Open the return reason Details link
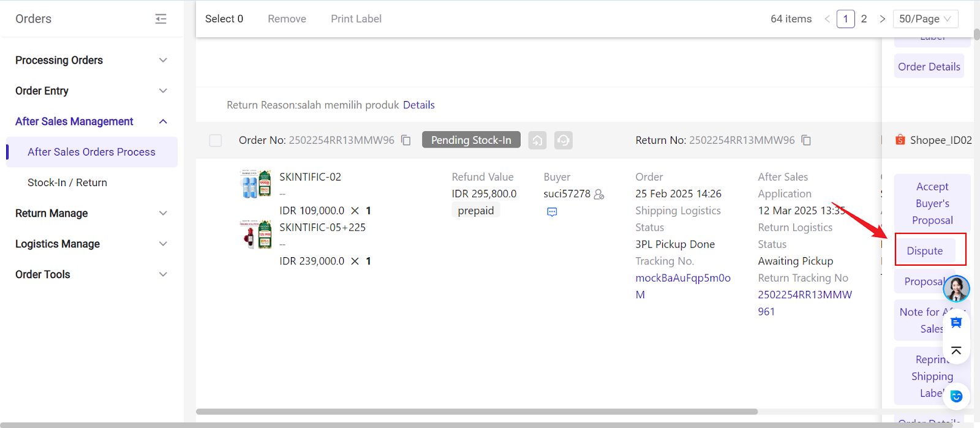980x428 pixels. pos(419,105)
